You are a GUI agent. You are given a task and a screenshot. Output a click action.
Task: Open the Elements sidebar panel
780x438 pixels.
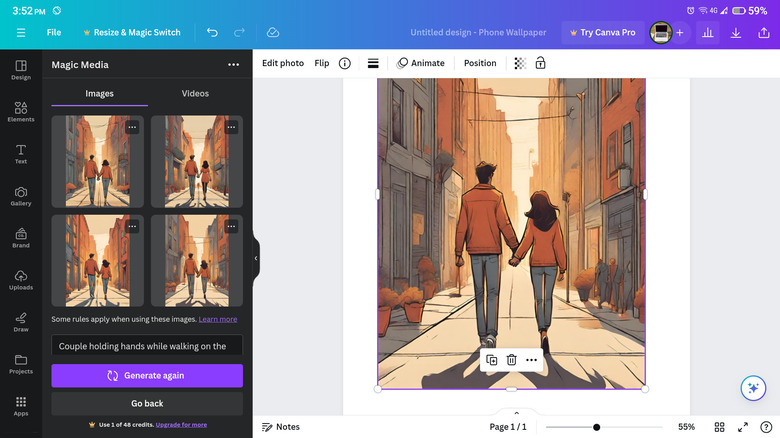[21, 112]
